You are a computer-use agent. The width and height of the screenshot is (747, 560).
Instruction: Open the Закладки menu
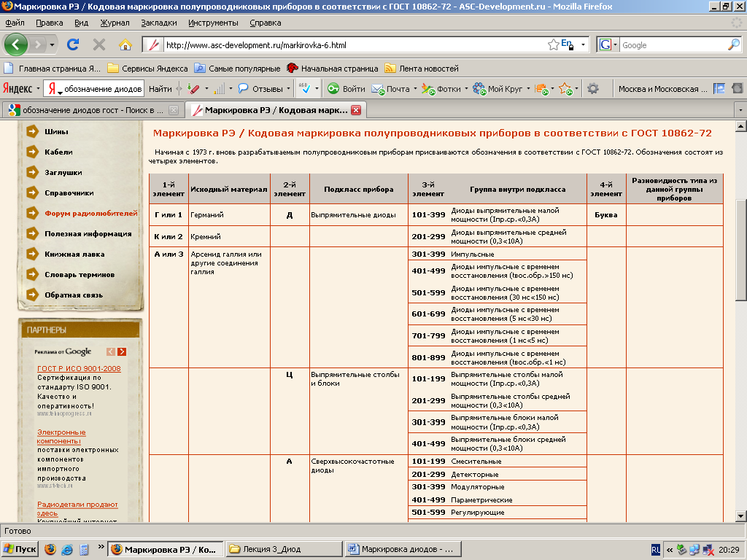click(158, 23)
